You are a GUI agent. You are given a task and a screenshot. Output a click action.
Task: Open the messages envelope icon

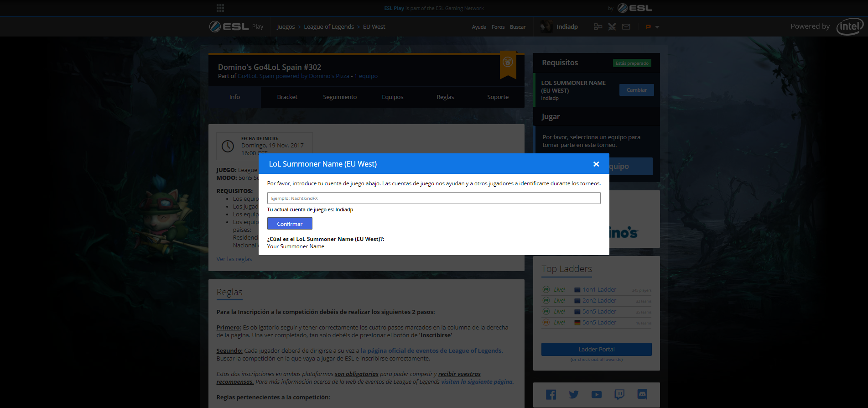pyautogui.click(x=626, y=27)
